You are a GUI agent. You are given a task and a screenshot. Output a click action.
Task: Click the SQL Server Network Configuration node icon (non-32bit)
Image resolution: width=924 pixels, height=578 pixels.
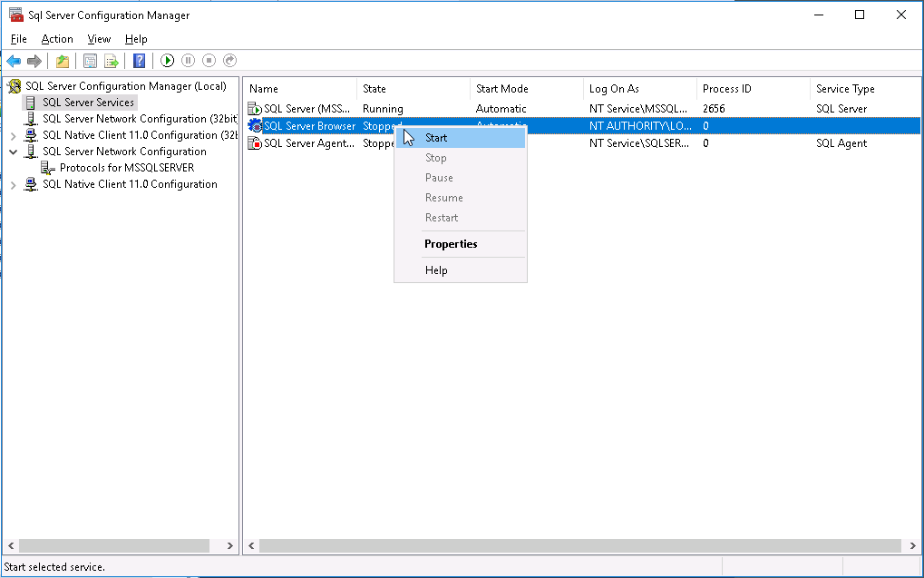(31, 152)
